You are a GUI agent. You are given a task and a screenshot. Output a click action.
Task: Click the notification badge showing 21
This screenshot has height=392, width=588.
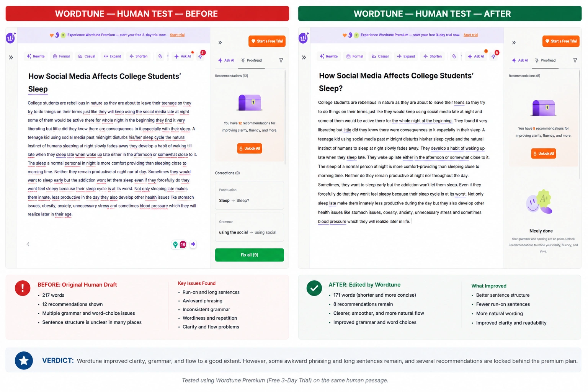click(x=203, y=52)
